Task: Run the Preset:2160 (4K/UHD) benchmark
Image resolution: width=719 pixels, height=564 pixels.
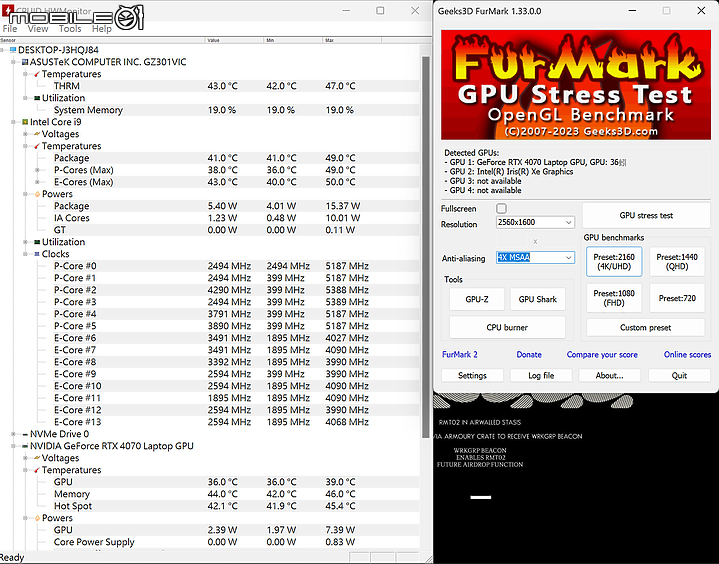Action: 614,261
